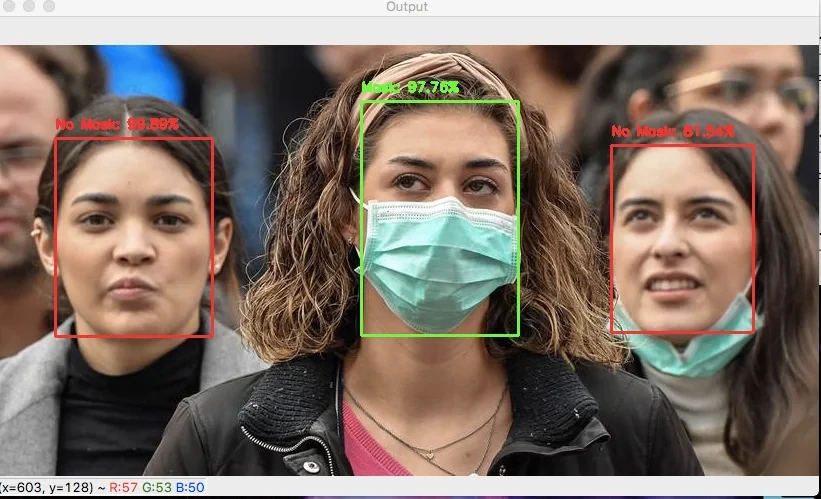Click the red "No Mask: 99.89%" label
821x499 pixels.
(117, 125)
